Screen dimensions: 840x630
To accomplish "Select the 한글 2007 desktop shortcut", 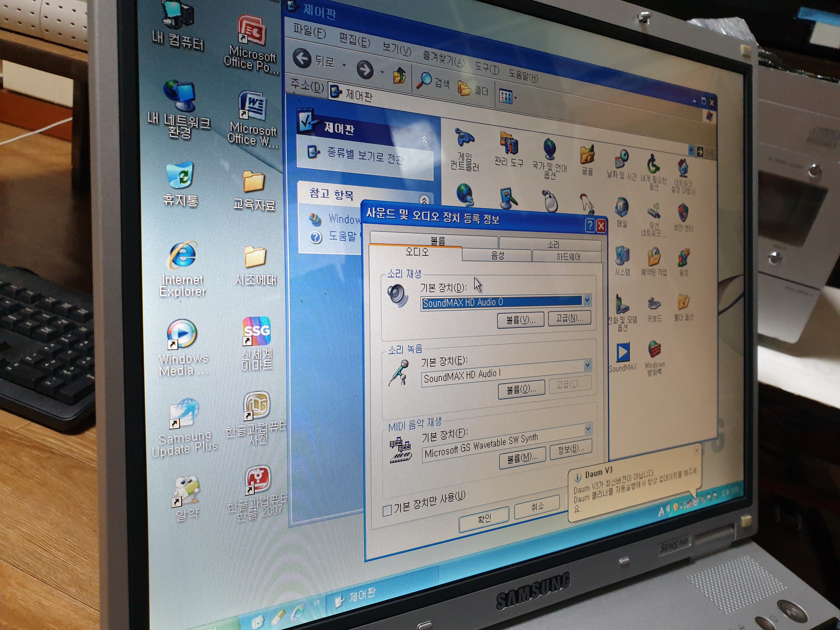I will pos(257,494).
